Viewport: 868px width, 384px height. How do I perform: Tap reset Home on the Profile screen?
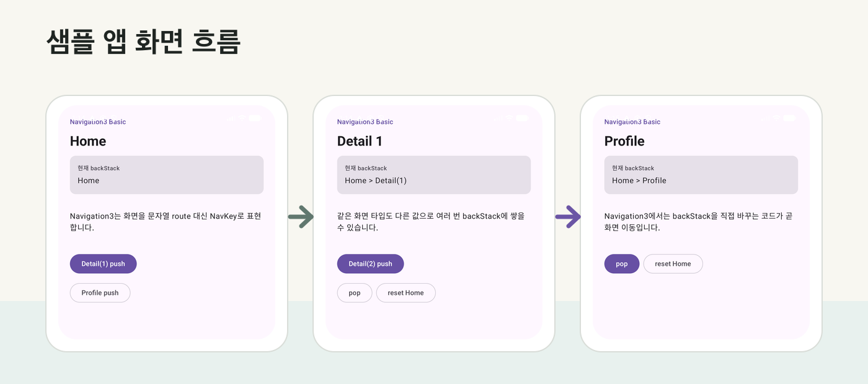click(673, 264)
